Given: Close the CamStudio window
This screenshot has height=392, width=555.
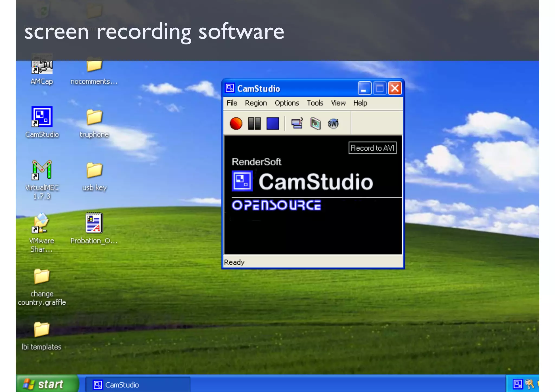Looking at the screenshot, I should (395, 88).
